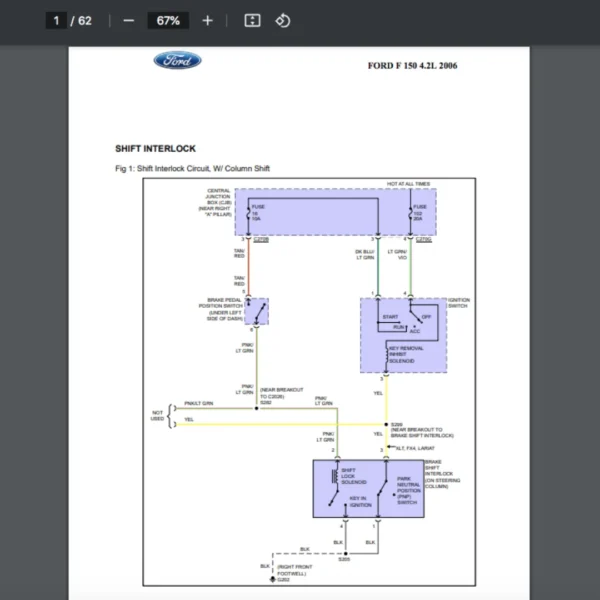Click the zoom in plus button
This screenshot has height=600, width=600.
(207, 20)
